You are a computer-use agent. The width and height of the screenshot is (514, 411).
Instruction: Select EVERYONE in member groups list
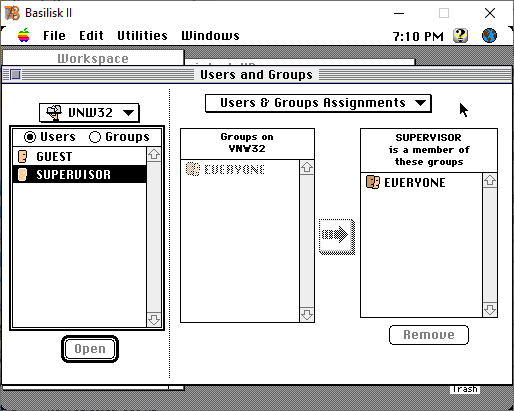421,182
